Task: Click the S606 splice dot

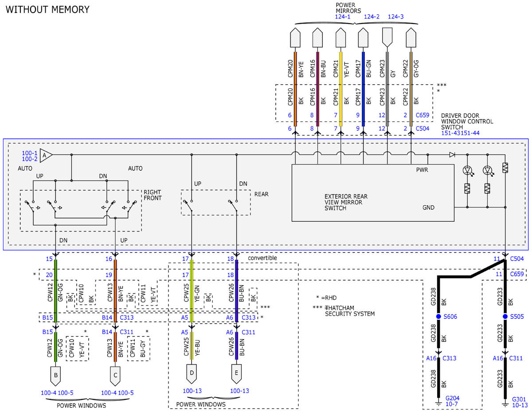Action: 439,317
